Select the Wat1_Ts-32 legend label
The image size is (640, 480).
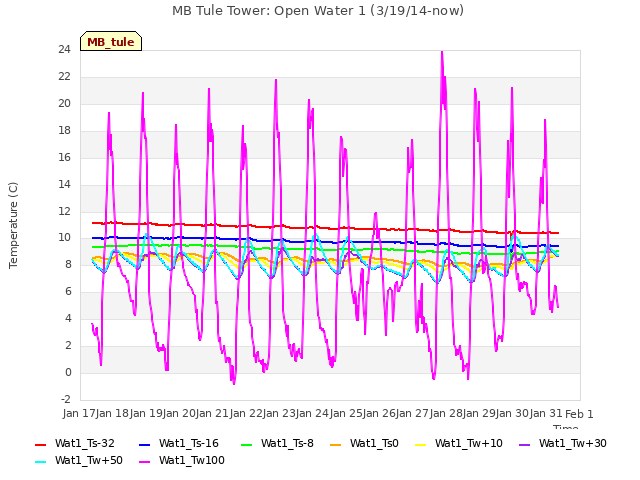point(84,443)
